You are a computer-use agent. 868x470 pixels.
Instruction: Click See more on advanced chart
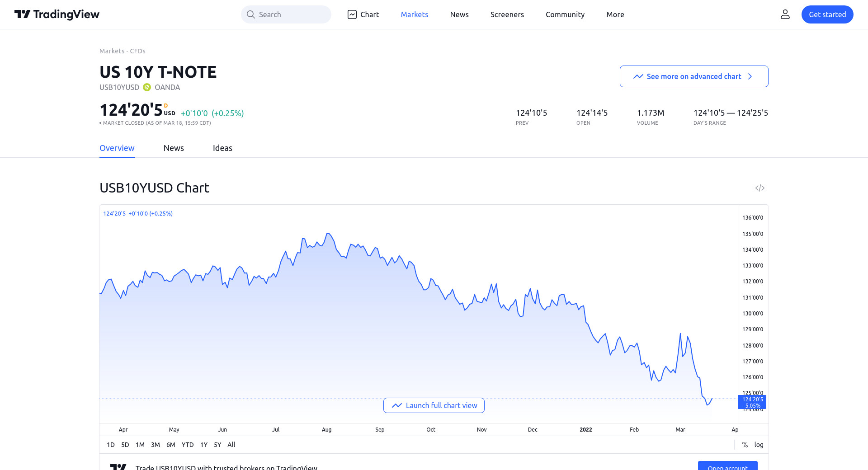pos(693,76)
